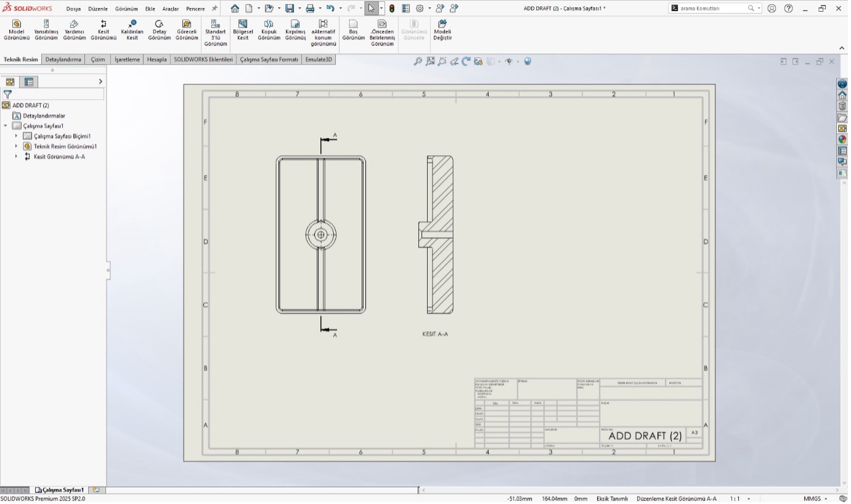Screen dimensions: 851x504
Task: Open the Çalışma Sayfası Formatı tab
Action: (x=269, y=60)
